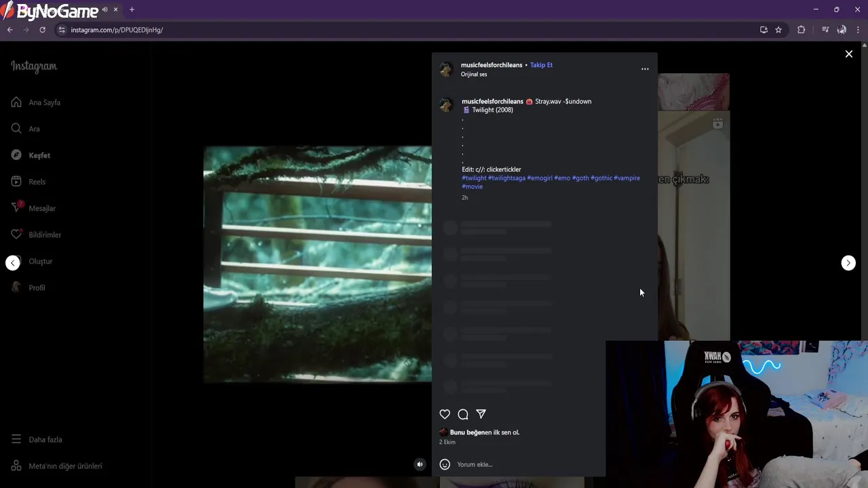Screen dimensions: 868x488
Task: Click install app icon in address bar
Action: coord(764,30)
